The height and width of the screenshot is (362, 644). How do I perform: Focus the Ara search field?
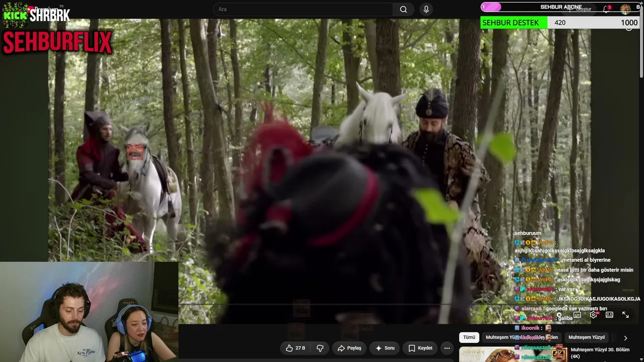pyautogui.click(x=303, y=10)
